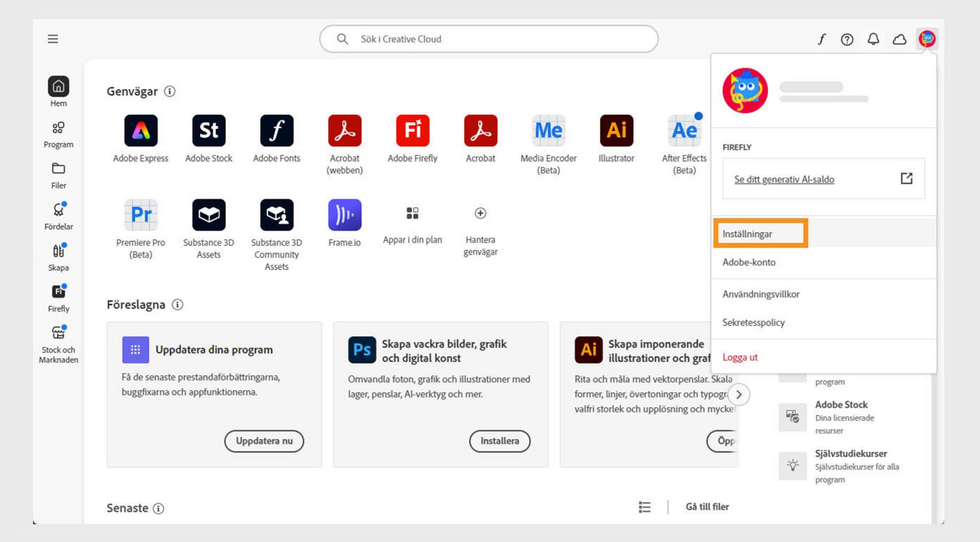Show info about Genvägar
Viewport: 980px width, 542px height.
point(169,91)
